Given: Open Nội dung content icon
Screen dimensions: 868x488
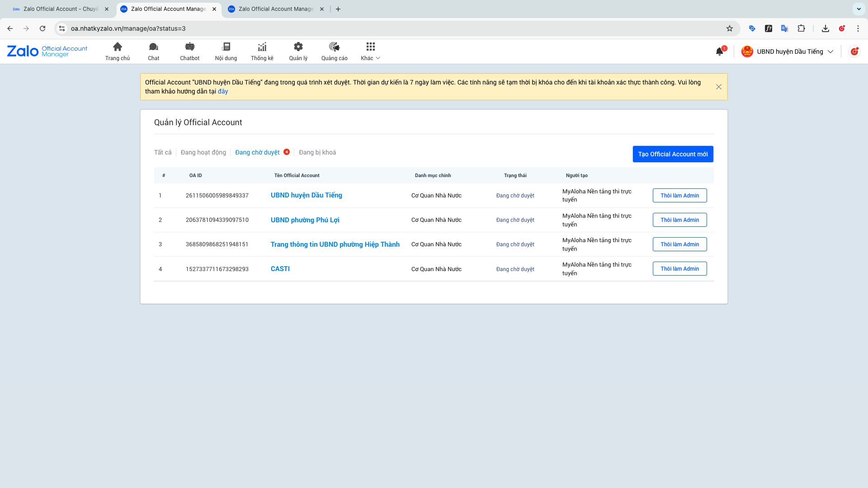Looking at the screenshot, I should point(226,47).
